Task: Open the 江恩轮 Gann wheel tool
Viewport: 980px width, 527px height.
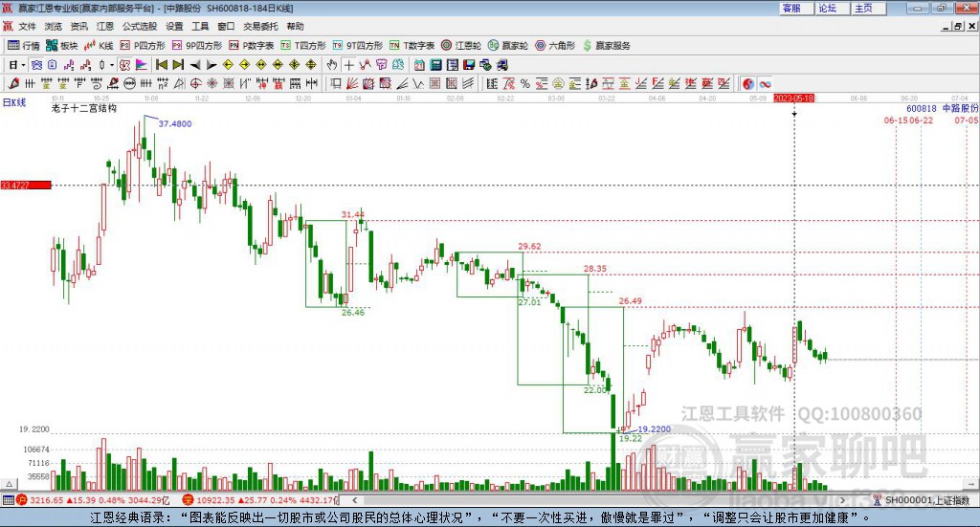Action: 461,46
